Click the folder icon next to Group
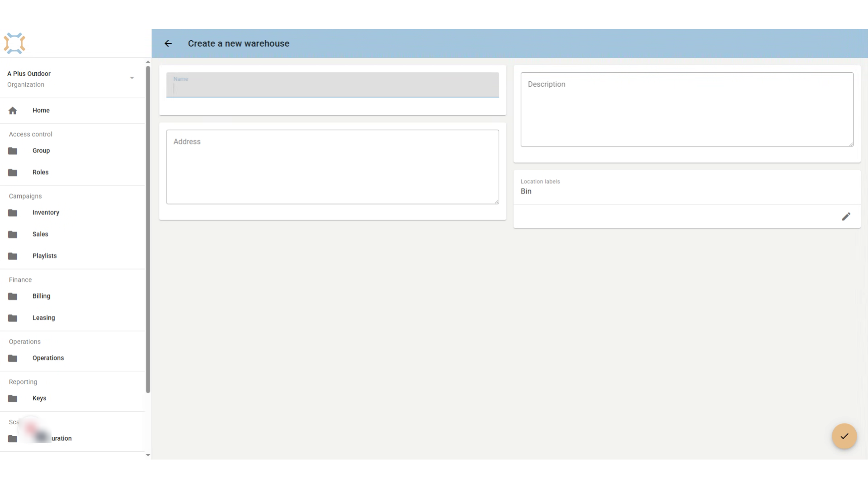The height and width of the screenshot is (488, 868). (13, 151)
